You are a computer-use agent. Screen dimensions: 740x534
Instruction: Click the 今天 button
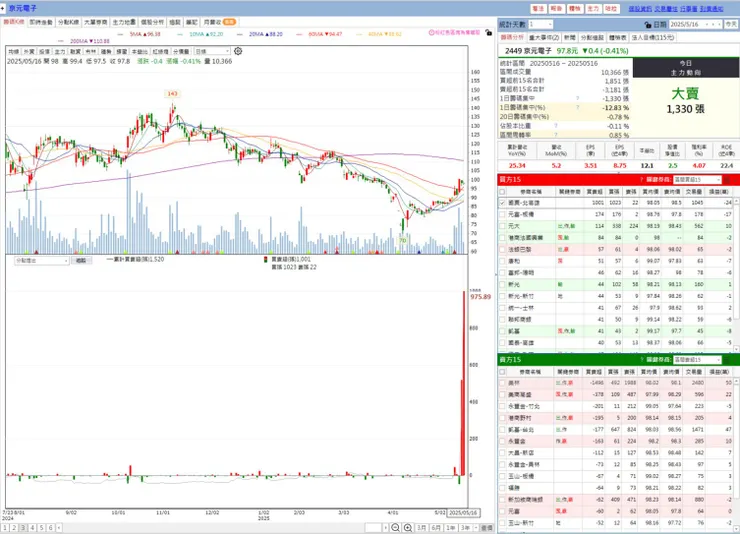731,25
